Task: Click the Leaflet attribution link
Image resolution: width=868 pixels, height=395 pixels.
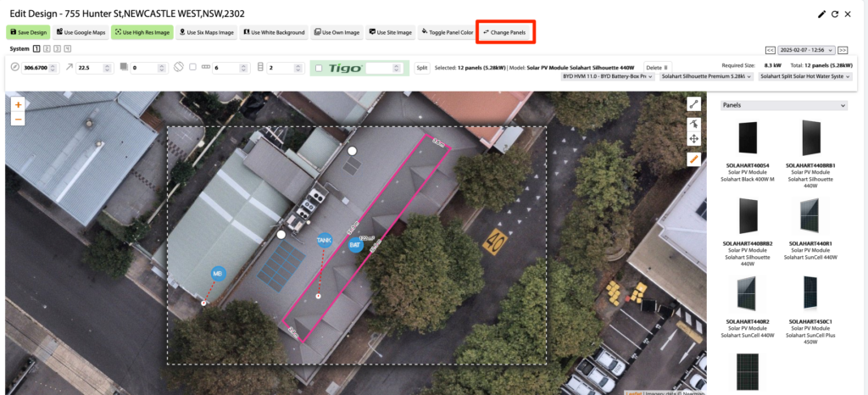Action: [634, 392]
